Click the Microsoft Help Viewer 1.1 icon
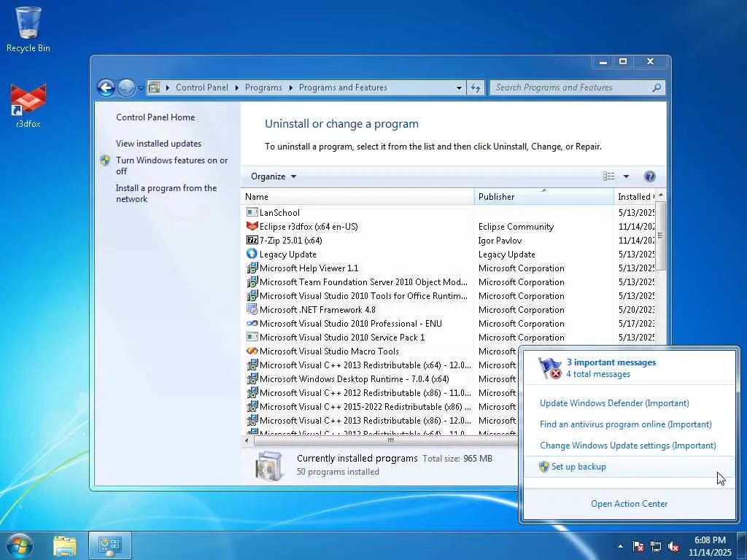Viewport: 747px width, 560px height. 252,268
